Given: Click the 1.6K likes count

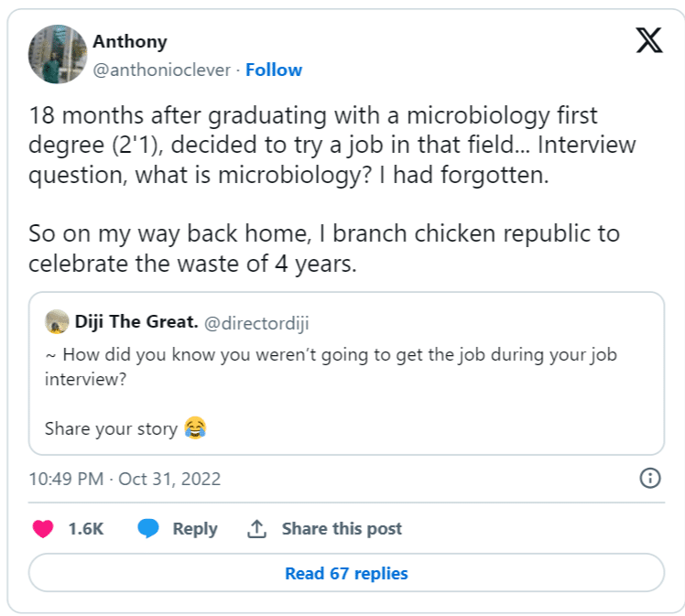Looking at the screenshot, I should point(85,528).
